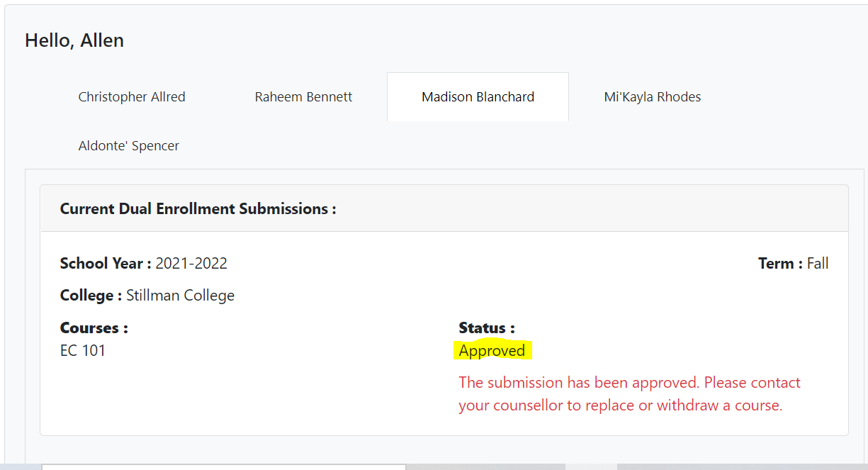Image resolution: width=868 pixels, height=470 pixels.
Task: Click the horizontal scrollbar at the bottom
Action: click(x=223, y=466)
